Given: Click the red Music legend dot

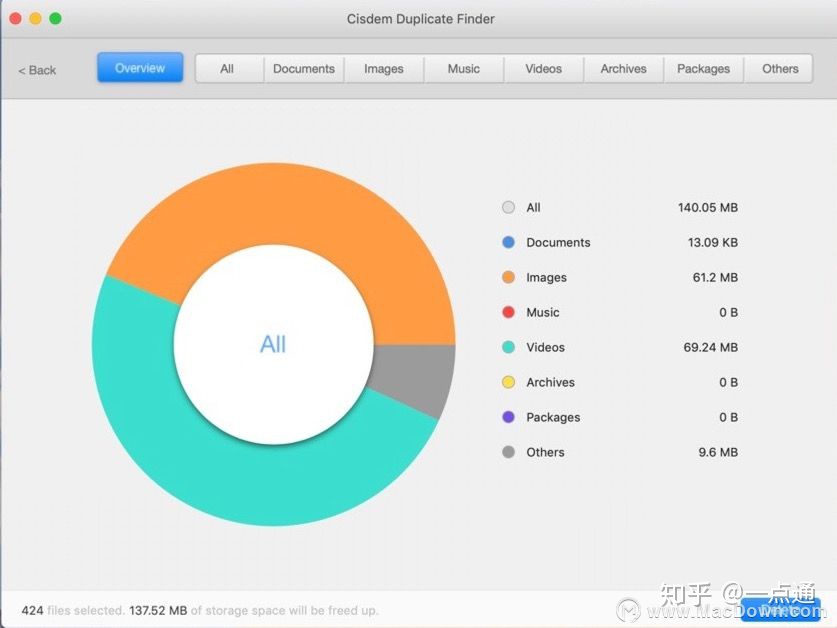Looking at the screenshot, I should click(x=508, y=312).
